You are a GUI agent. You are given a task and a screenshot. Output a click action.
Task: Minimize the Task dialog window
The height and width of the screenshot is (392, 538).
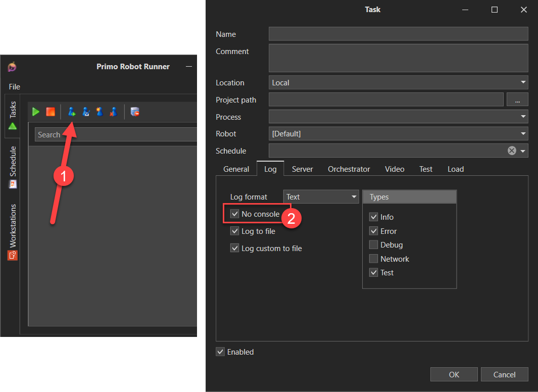[x=465, y=10]
